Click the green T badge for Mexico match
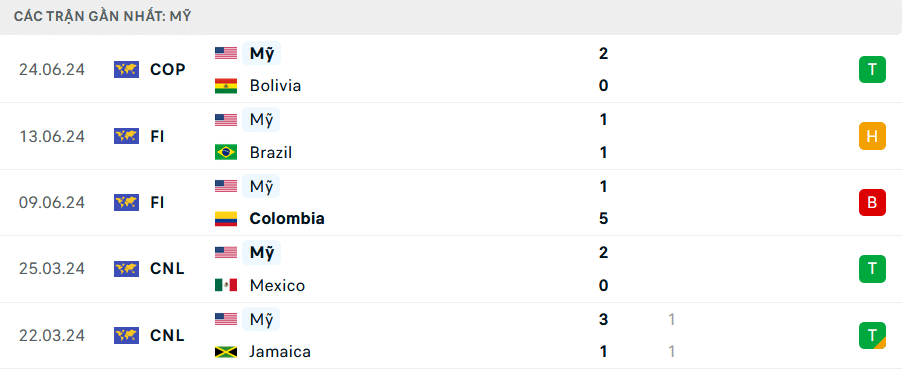This screenshot has height=382, width=903. 872,269
